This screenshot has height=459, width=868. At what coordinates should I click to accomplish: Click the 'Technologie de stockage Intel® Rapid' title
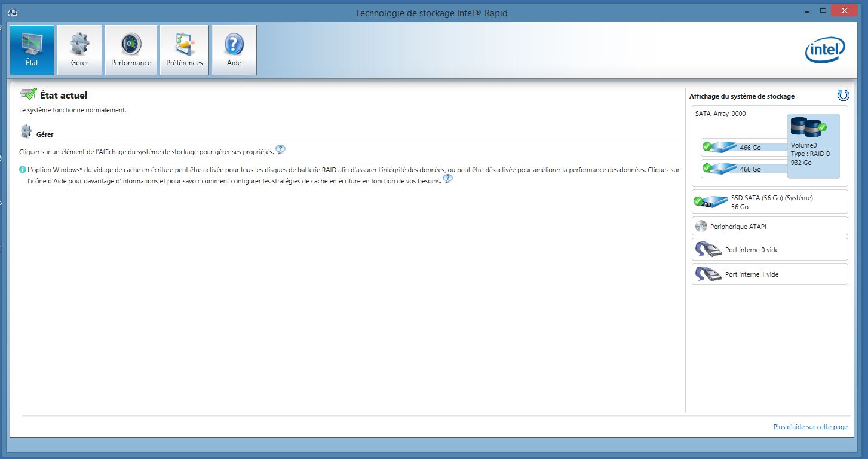pos(431,13)
